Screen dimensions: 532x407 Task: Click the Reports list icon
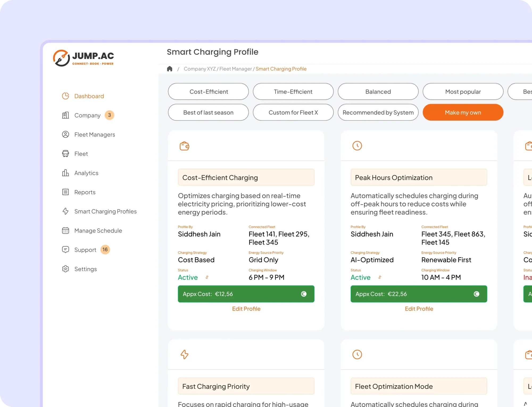coord(65,192)
